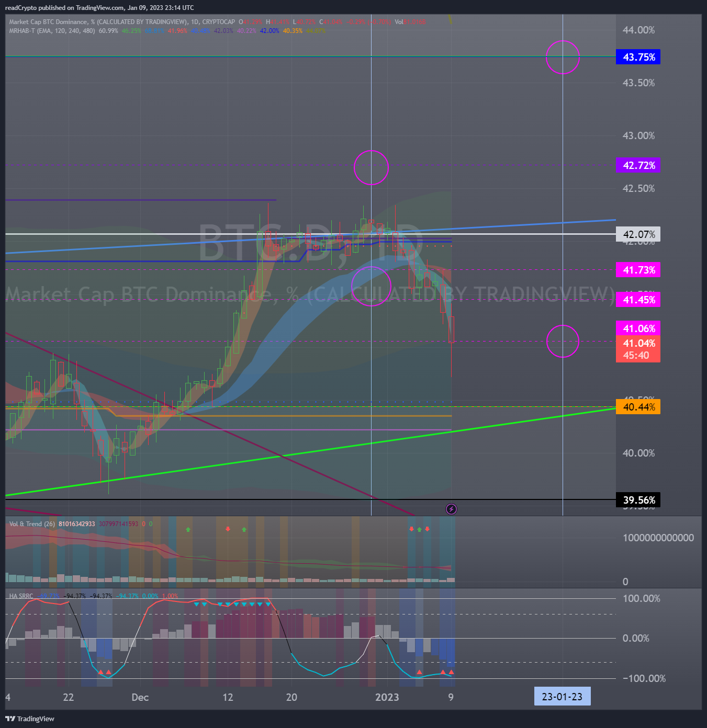Click the TradingView logo at the bottom

(29, 719)
